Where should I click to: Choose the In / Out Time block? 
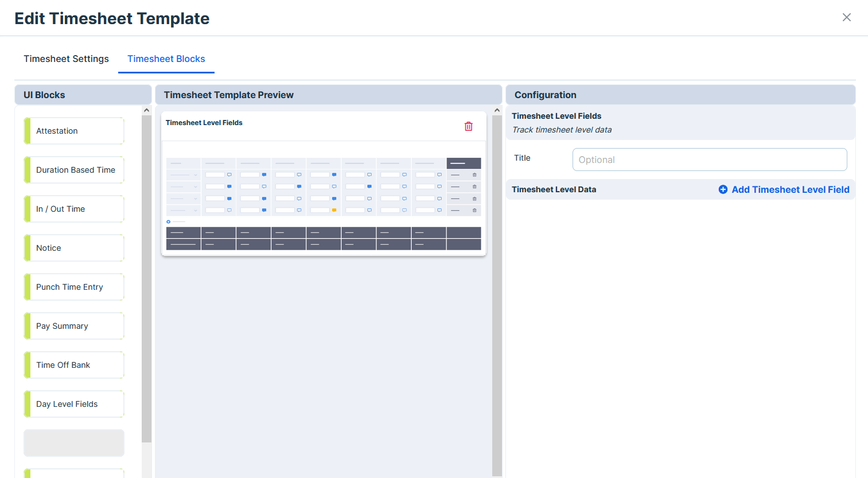(x=74, y=209)
